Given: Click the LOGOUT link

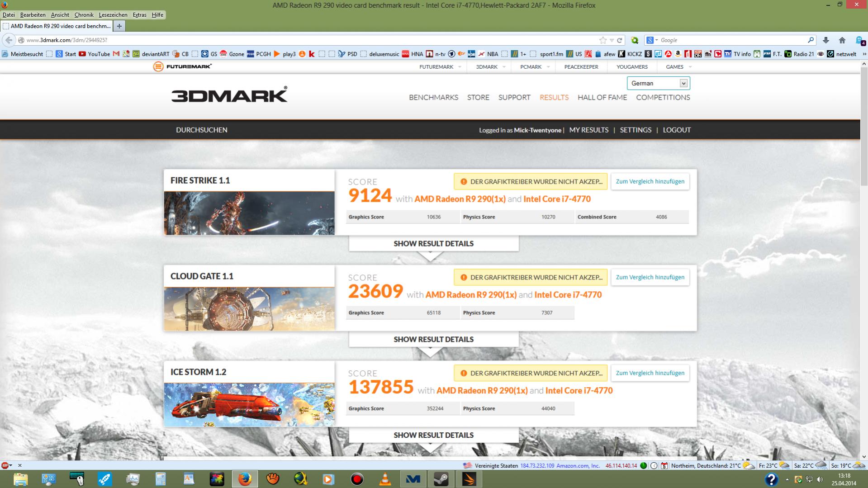Looking at the screenshot, I should [x=677, y=130].
